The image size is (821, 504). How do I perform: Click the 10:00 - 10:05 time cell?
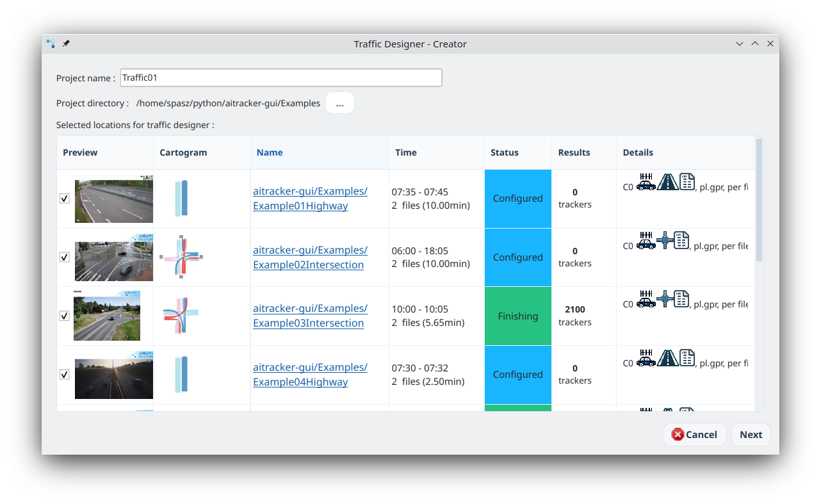437,316
